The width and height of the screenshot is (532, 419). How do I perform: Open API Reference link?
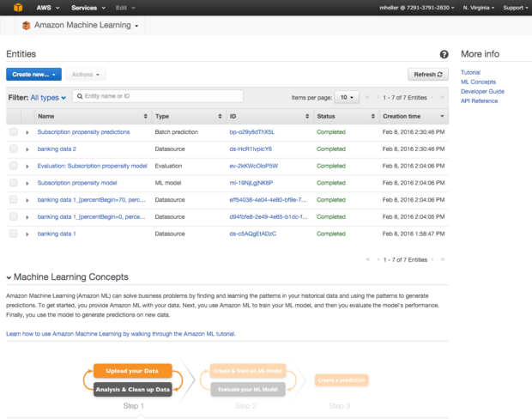tap(479, 100)
